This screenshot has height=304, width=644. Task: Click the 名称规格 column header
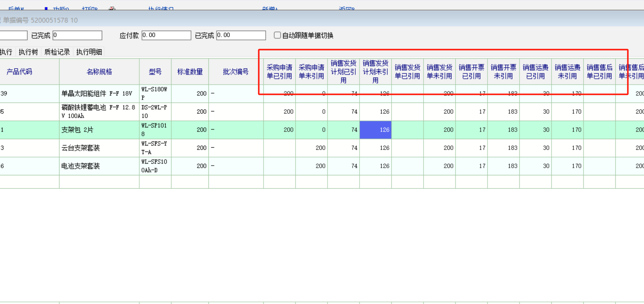coord(99,72)
